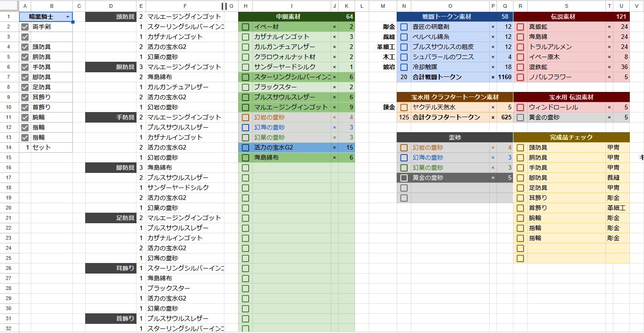This screenshot has height=333, width=644.
Task: Uncheck the 耳飾り checkbox in column A
Action: tap(25, 97)
